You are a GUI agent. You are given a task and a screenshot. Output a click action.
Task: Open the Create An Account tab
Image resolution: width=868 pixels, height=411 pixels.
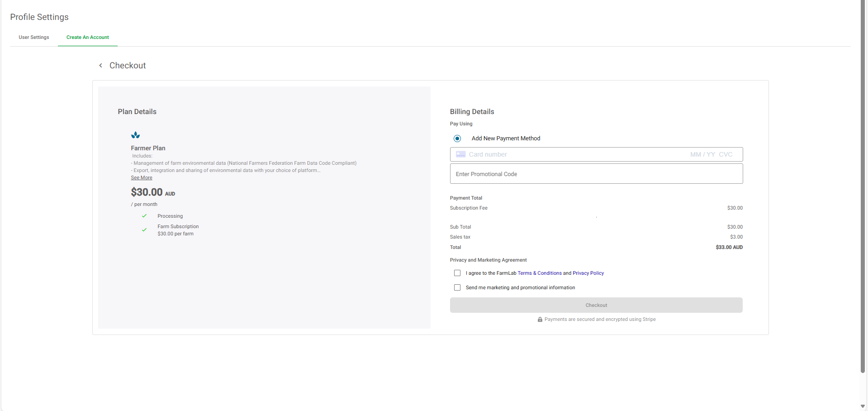(88, 37)
